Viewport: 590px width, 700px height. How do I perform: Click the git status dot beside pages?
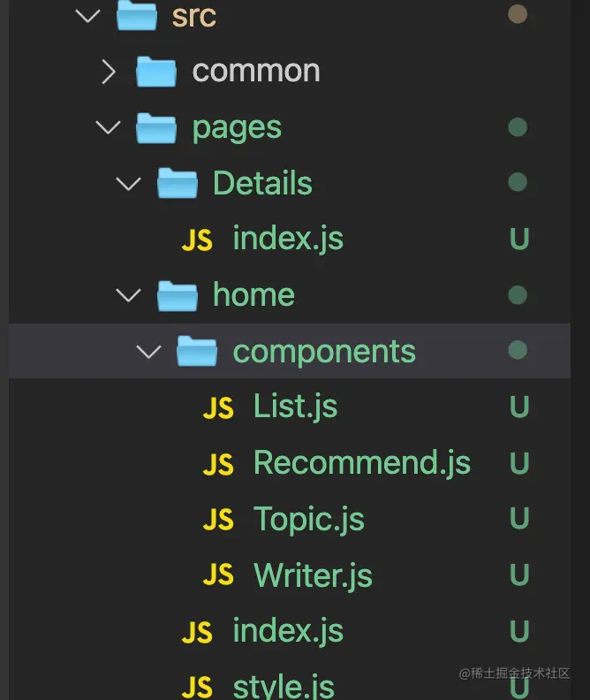coord(518,127)
